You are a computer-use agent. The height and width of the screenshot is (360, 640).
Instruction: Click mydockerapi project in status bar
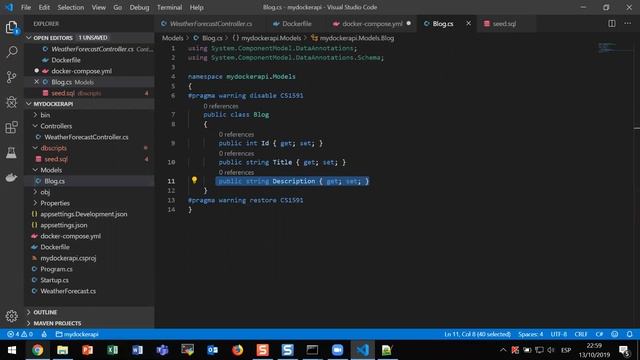[77, 334]
